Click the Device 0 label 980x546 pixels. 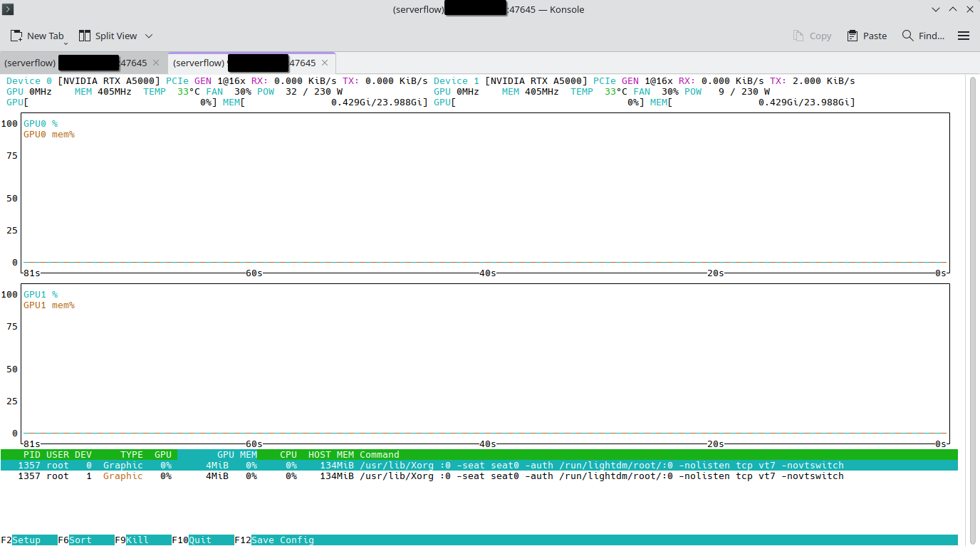(x=29, y=81)
